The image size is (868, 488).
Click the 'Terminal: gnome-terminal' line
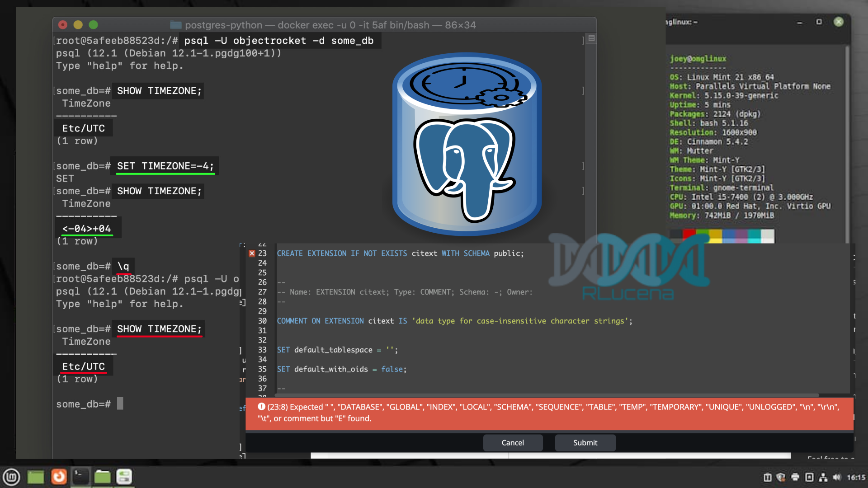pos(722,188)
